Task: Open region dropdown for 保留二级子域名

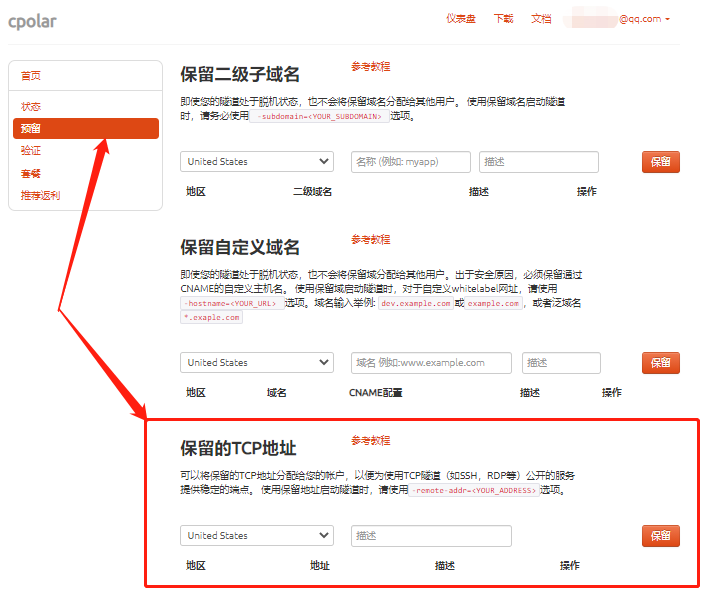Action: [x=257, y=162]
